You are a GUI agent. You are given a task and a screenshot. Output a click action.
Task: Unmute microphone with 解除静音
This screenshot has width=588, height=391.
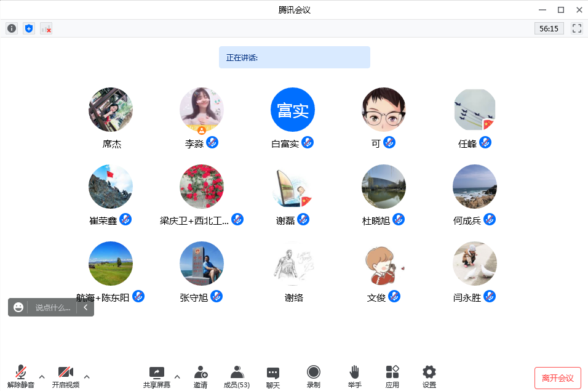(21, 377)
